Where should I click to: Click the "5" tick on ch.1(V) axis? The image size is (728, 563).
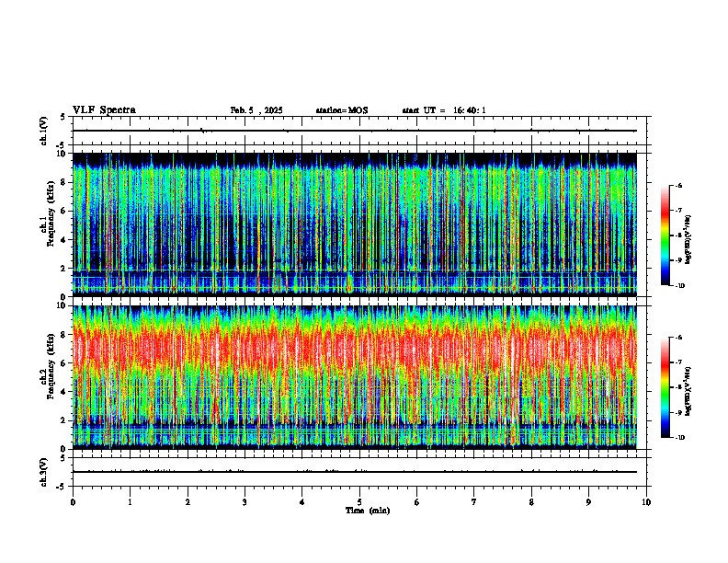[x=63, y=117]
